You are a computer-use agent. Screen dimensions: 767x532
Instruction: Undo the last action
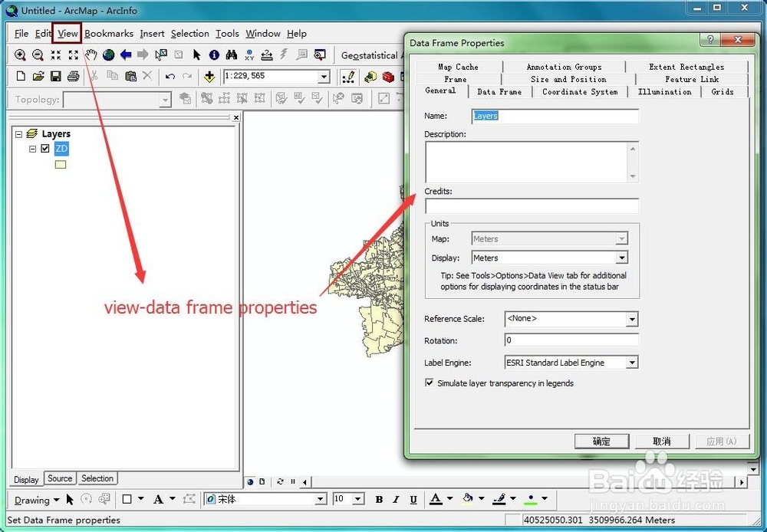click(170, 77)
